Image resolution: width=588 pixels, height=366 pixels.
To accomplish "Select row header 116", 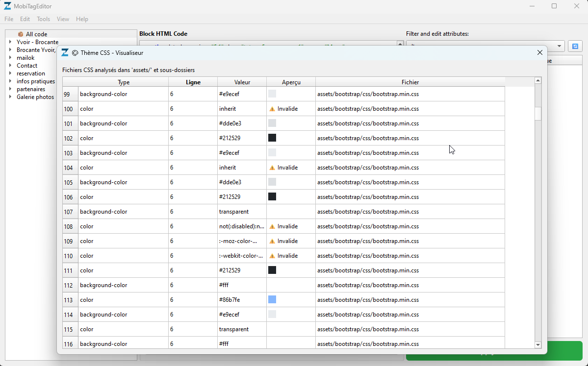I will (x=70, y=343).
